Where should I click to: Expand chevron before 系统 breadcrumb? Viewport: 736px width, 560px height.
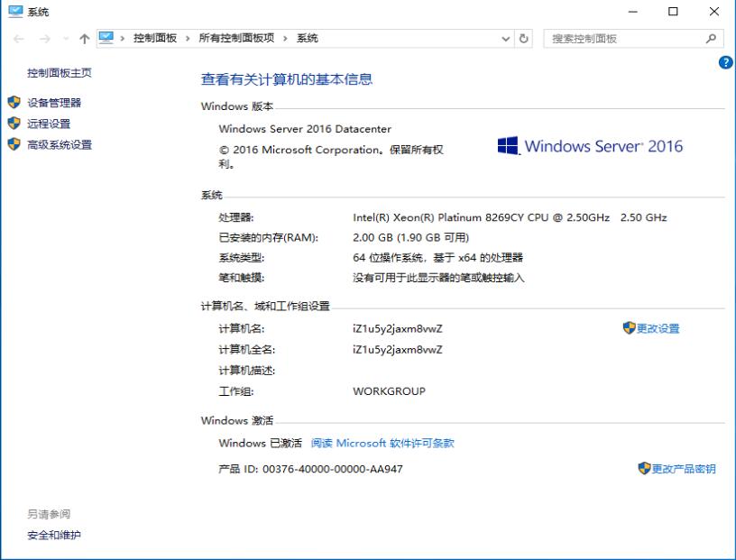coord(285,39)
